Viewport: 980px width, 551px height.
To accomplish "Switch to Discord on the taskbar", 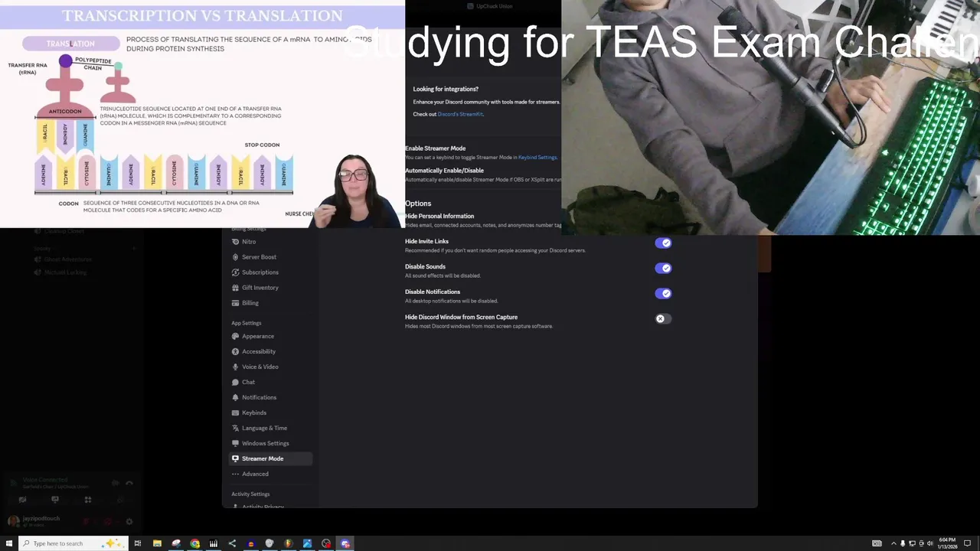I will pyautogui.click(x=345, y=543).
